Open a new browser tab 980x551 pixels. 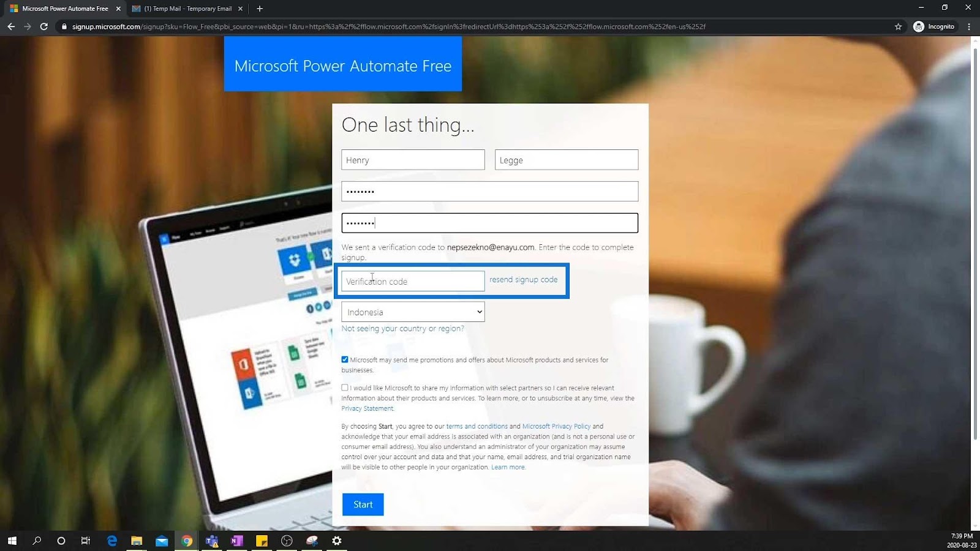tap(260, 9)
